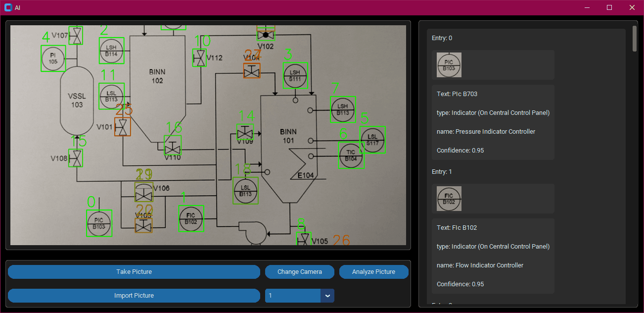The image size is (644, 313).
Task: Click Entry 0's 'Confidence: 0.95' value
Action: 460,151
